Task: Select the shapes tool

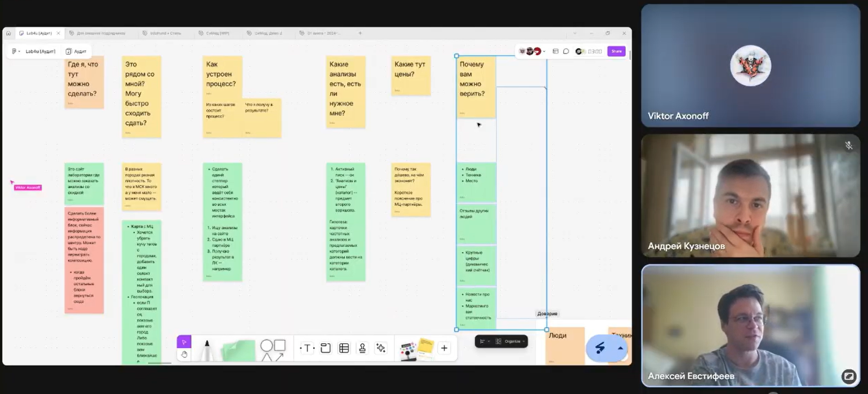Action: 273,349
